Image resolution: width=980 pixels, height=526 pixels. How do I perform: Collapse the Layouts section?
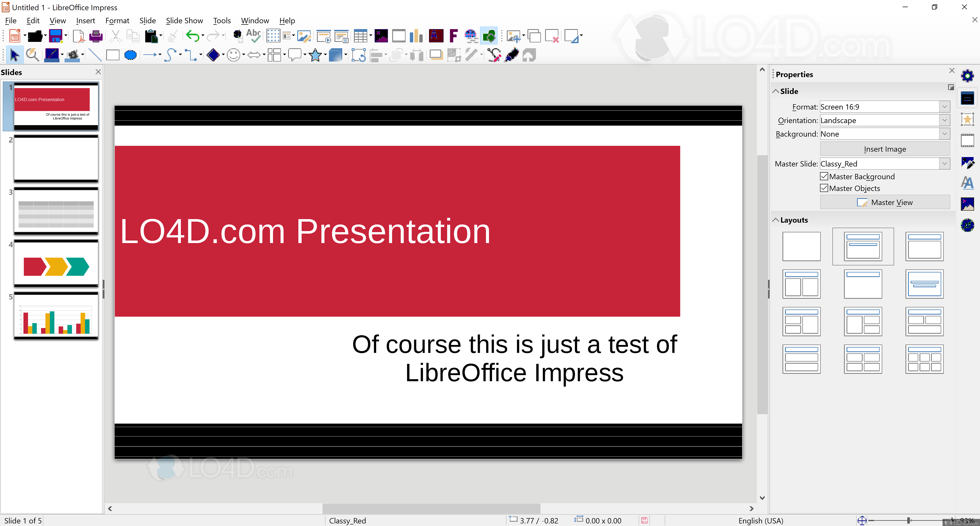776,220
